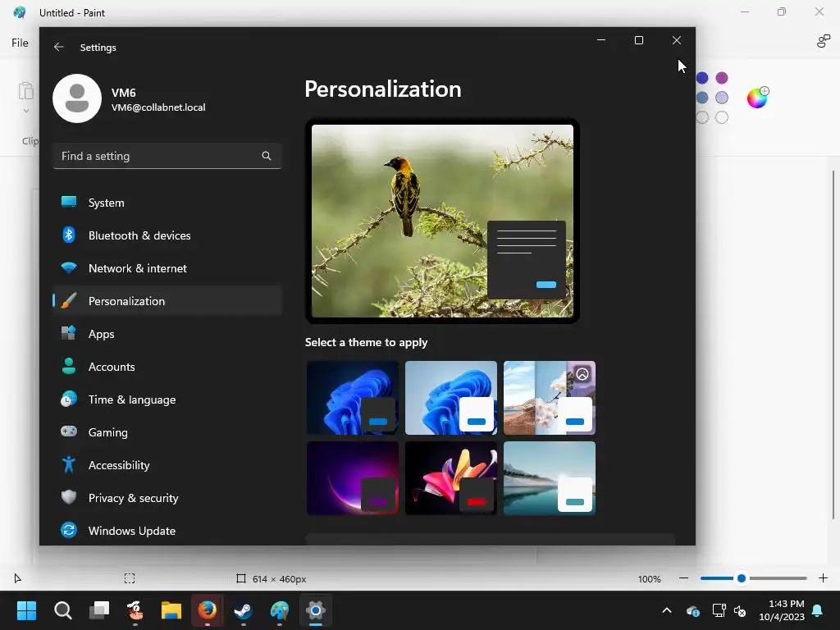Screen dimensions: 840x630
Task: Open Privacy & security settings
Action: [167, 498]
